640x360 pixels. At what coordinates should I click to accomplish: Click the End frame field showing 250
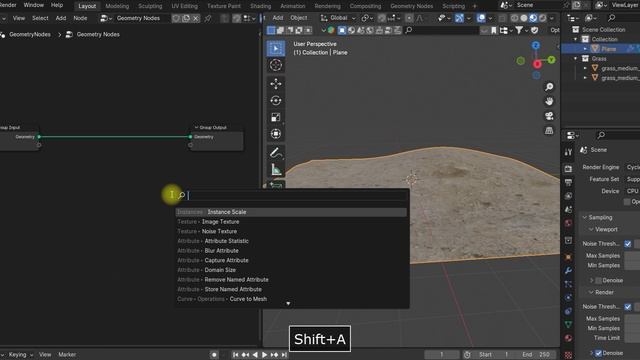(537, 355)
